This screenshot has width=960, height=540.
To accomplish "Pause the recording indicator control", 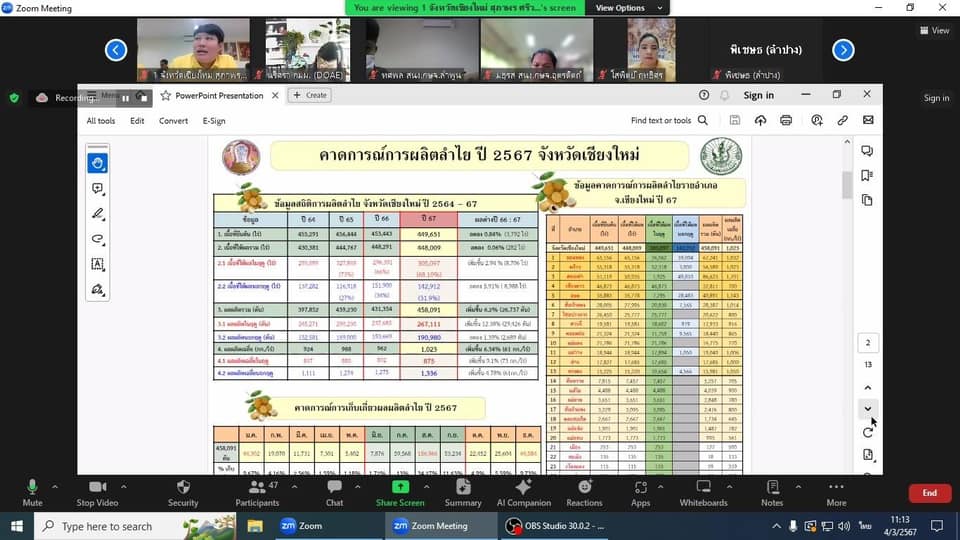I will coord(126,98).
